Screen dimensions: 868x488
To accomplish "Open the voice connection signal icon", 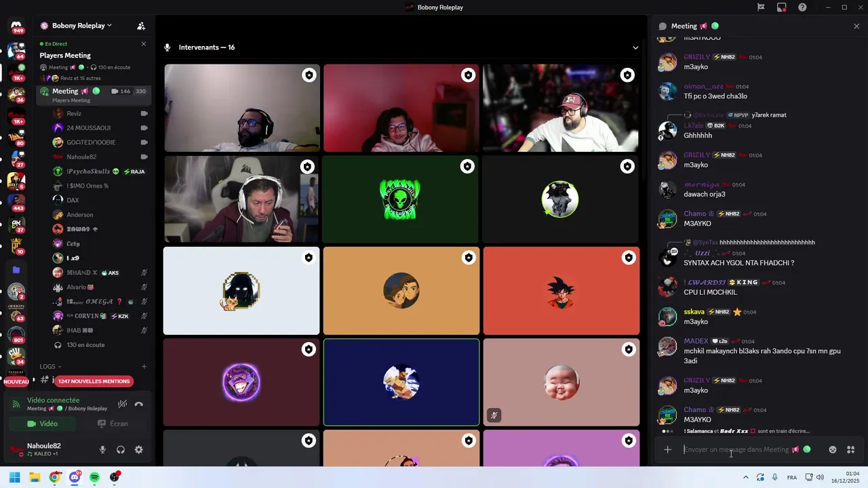I will [x=16, y=404].
